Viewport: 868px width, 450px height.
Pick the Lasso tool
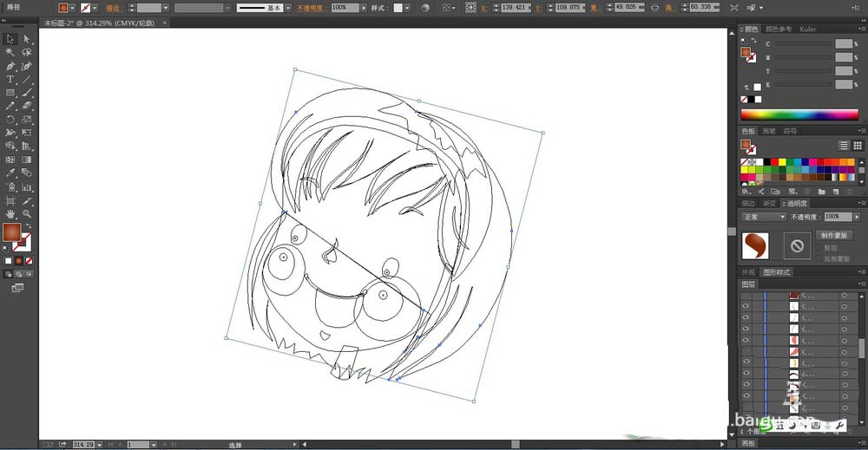click(27, 53)
